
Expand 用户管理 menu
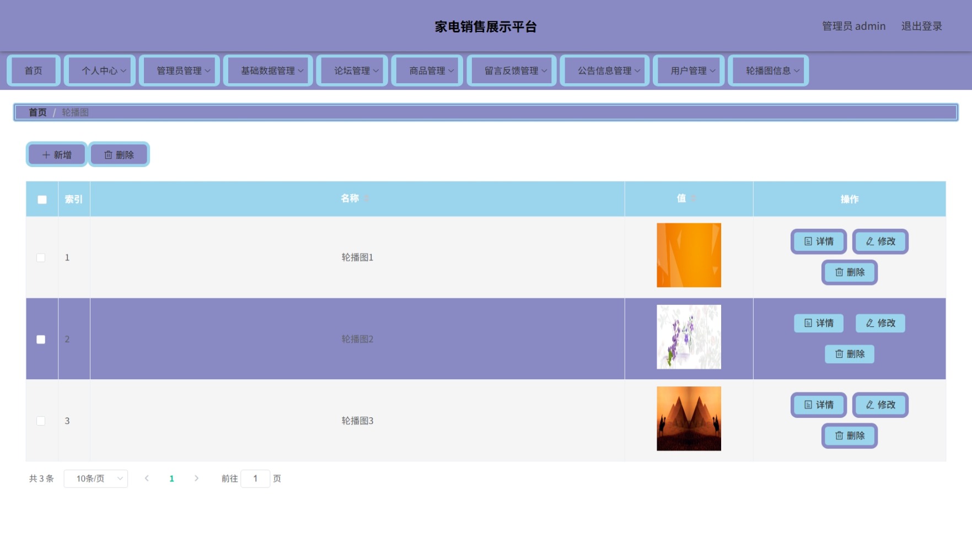689,71
